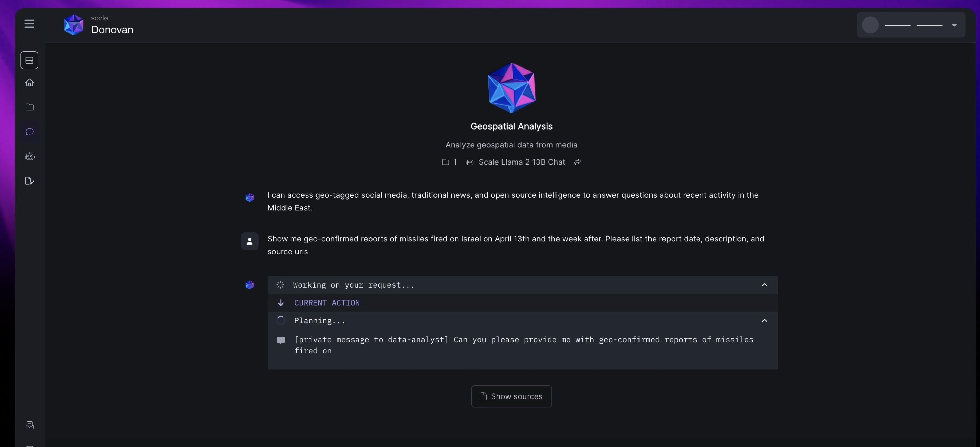The width and height of the screenshot is (980, 447).
Task: Collapse the Working on your request panel
Action: [x=764, y=285]
